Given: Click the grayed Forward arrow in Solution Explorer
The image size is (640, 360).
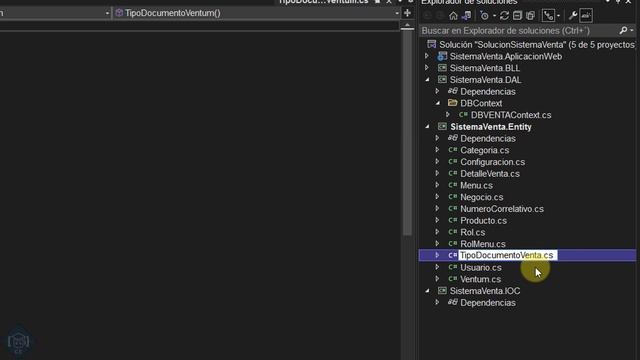Looking at the screenshot, I should coord(440,16).
